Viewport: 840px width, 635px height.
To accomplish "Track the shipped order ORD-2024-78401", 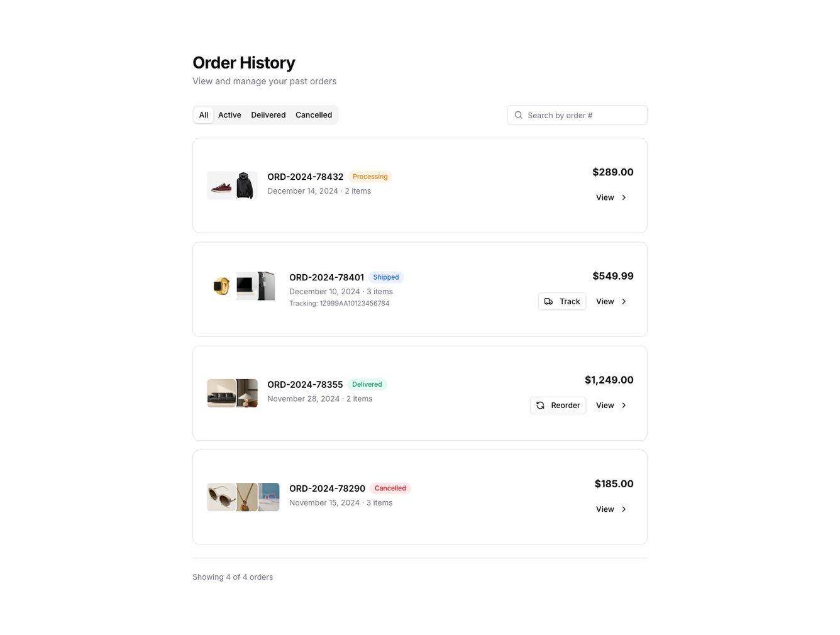I will coord(562,302).
